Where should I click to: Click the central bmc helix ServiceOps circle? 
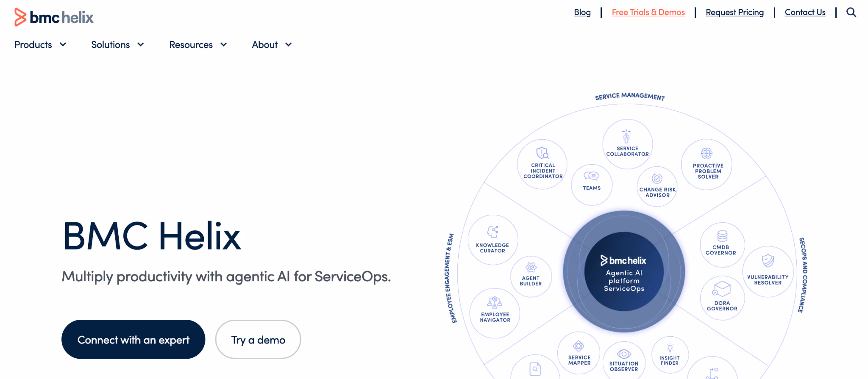click(x=624, y=271)
